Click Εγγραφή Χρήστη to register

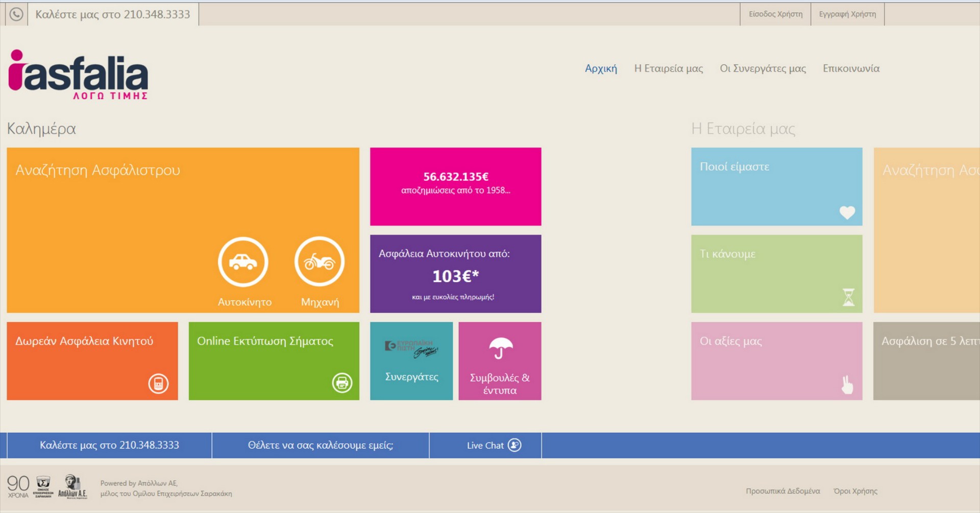click(847, 14)
